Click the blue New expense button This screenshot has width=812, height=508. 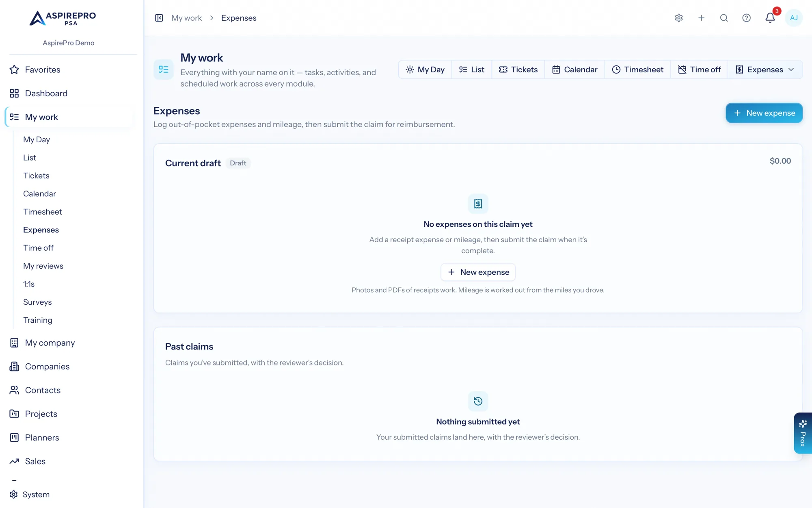pos(764,113)
